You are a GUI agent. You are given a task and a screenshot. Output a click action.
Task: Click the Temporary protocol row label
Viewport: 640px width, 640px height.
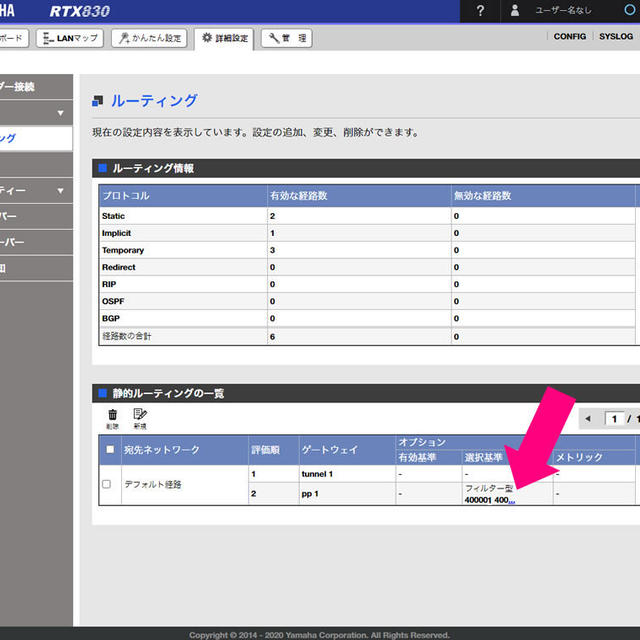(123, 250)
